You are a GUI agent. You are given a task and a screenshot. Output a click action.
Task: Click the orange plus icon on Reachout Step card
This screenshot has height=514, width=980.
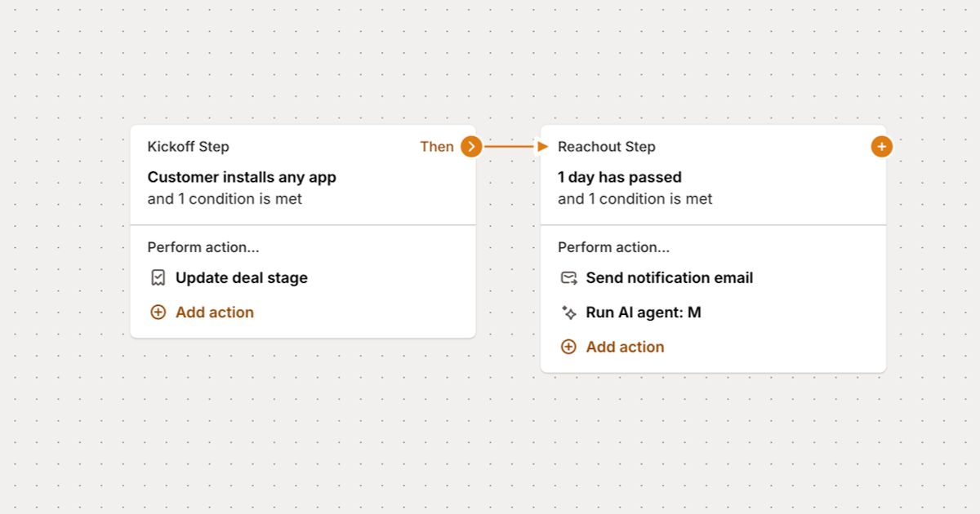[x=881, y=147]
